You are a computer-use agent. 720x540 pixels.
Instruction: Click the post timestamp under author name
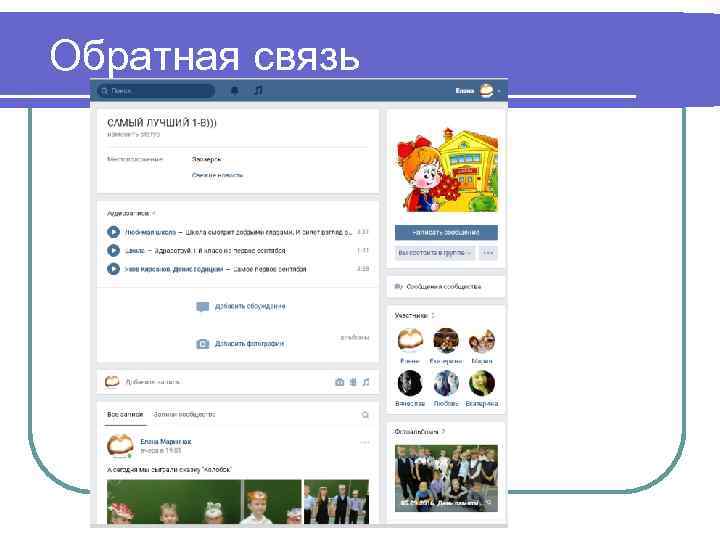tap(161, 450)
